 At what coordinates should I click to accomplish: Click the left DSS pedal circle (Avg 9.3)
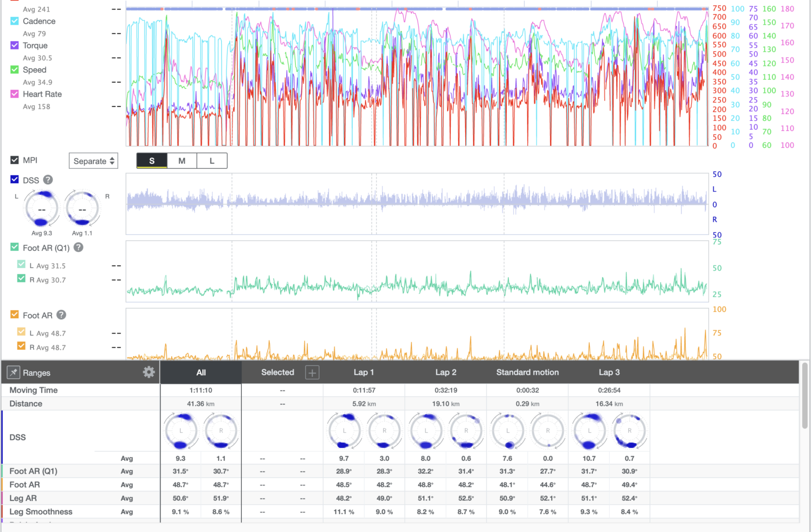42,208
